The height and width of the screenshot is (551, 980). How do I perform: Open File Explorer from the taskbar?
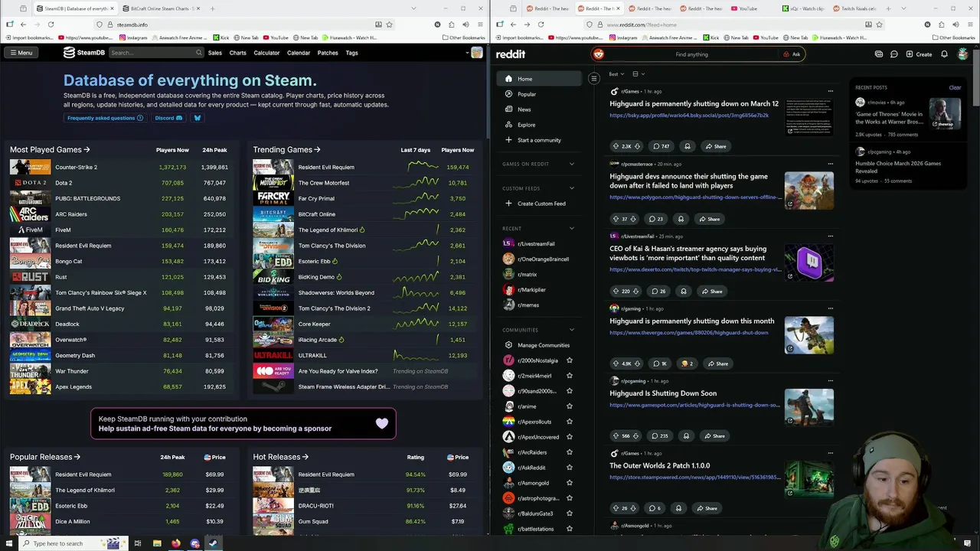click(157, 543)
